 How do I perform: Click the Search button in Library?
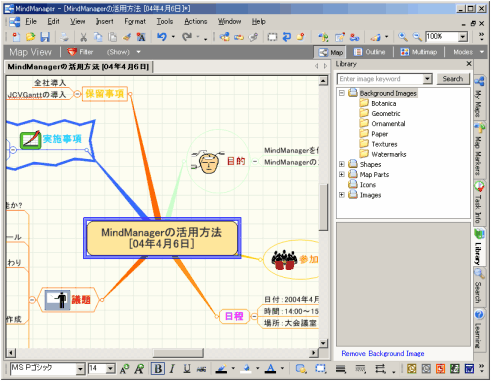tap(453, 79)
